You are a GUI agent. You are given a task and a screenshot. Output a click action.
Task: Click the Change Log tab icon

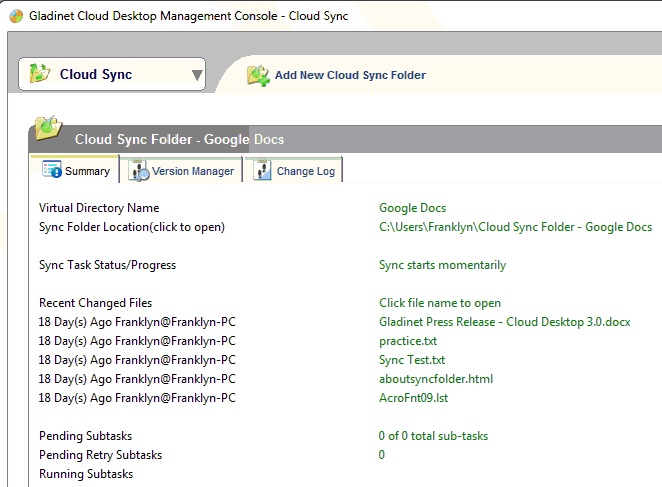pyautogui.click(x=262, y=170)
